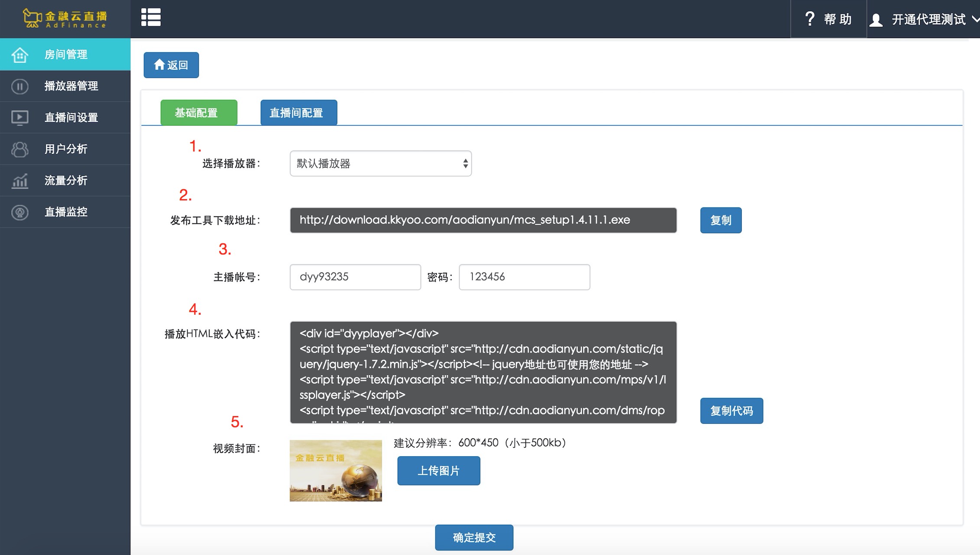Click the help question mark icon
Image resolution: width=980 pixels, height=555 pixels.
(809, 19)
